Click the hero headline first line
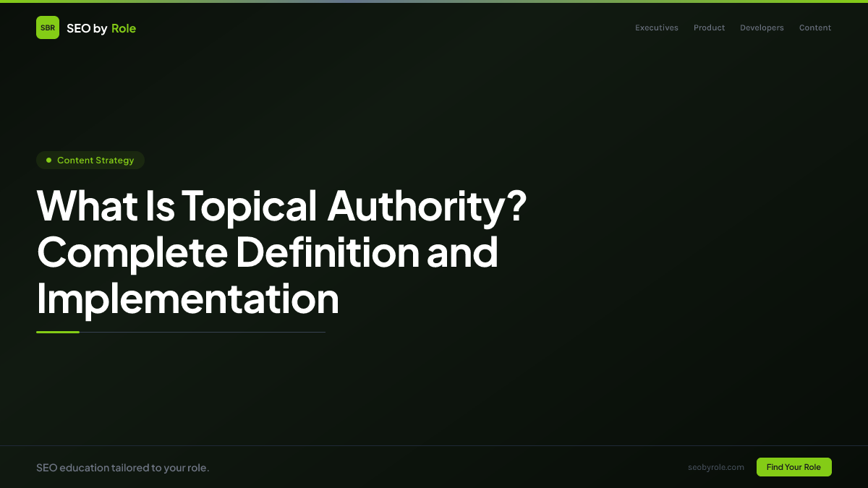This screenshot has width=868, height=488. coord(281,207)
